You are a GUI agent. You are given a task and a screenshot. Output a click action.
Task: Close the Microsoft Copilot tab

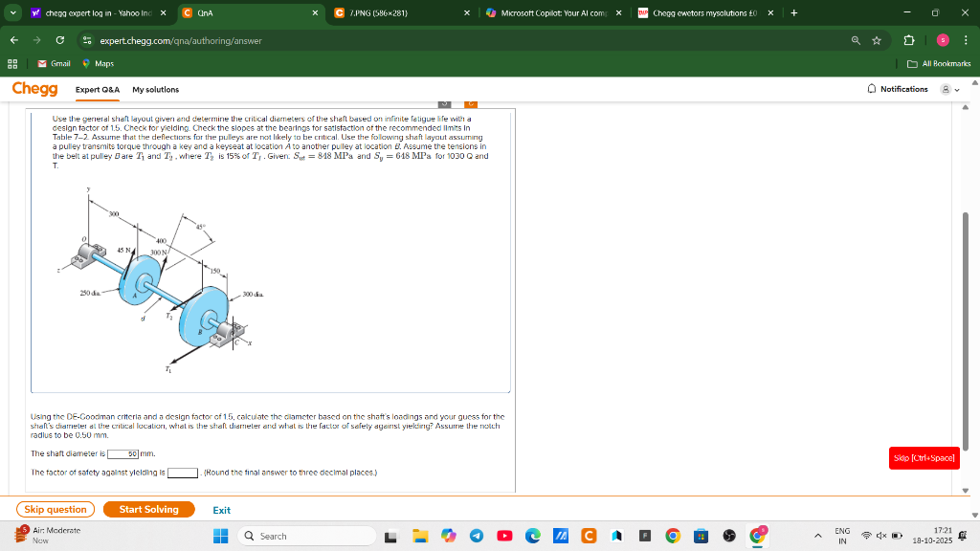click(619, 12)
